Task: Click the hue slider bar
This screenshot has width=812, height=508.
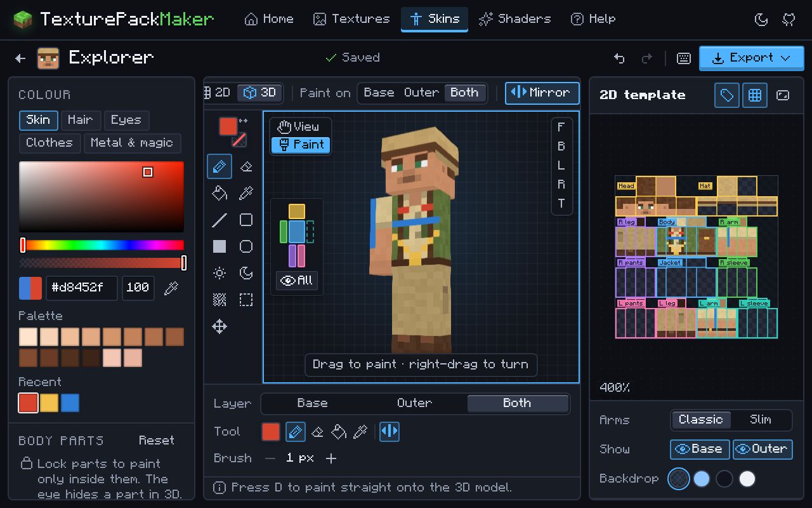Action: click(x=101, y=245)
